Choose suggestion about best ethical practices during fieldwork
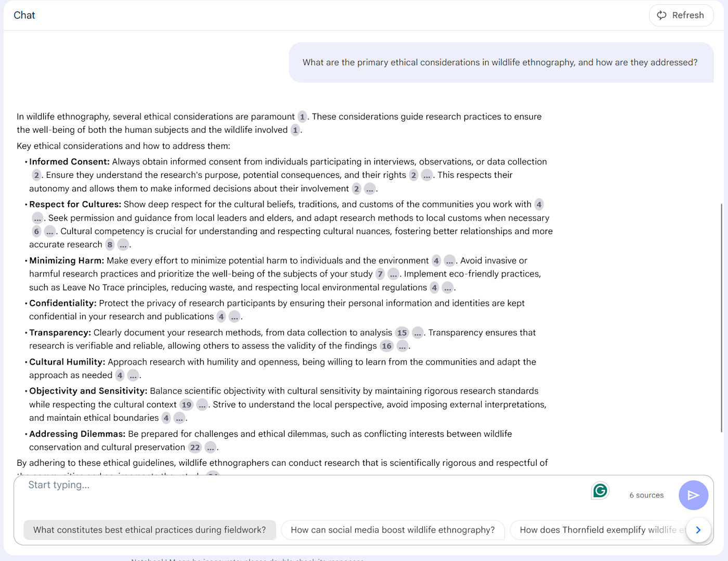Screen dimensions: 728x561 click(150, 530)
